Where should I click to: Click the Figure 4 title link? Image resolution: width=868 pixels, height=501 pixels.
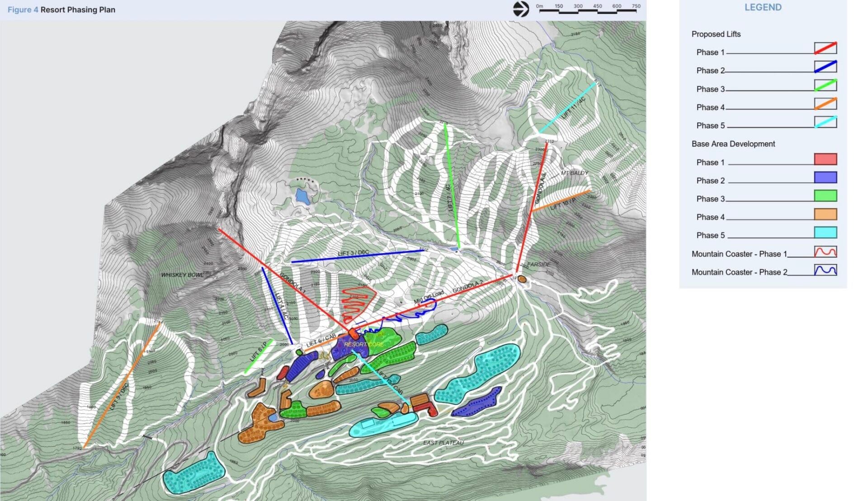[23, 9]
